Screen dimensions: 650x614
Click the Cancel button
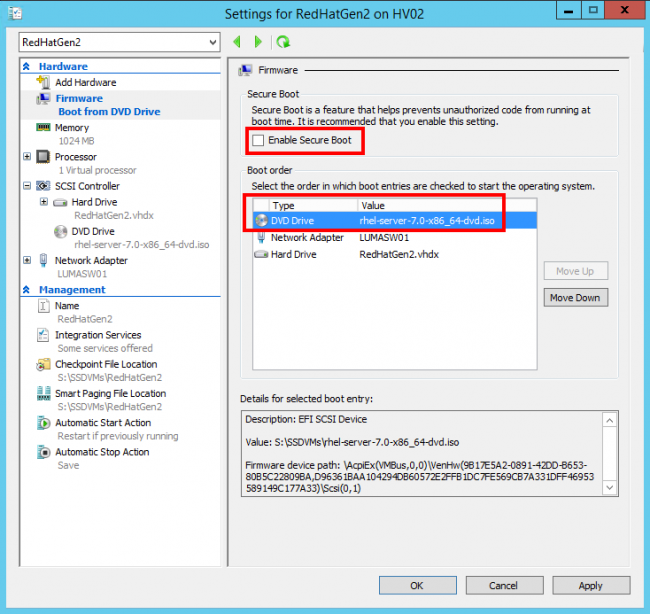[x=504, y=585]
